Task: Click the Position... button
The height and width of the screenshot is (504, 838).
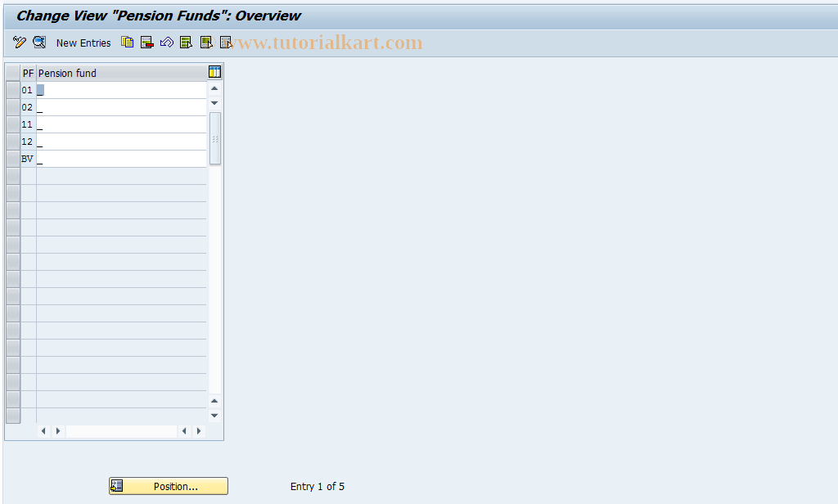Action: [169, 486]
